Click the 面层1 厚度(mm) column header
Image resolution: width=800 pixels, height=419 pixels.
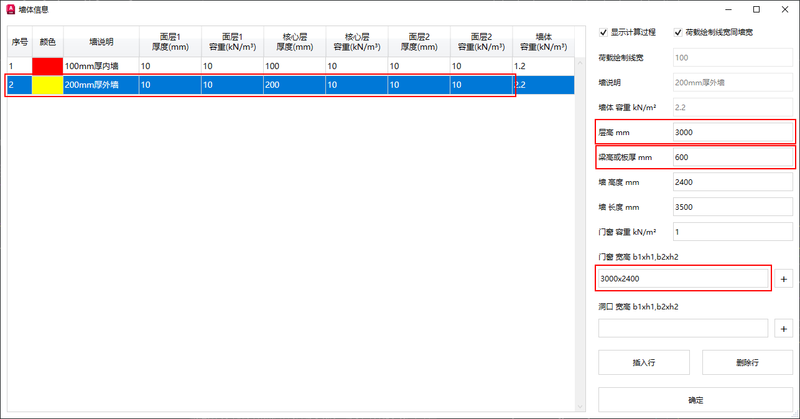170,42
